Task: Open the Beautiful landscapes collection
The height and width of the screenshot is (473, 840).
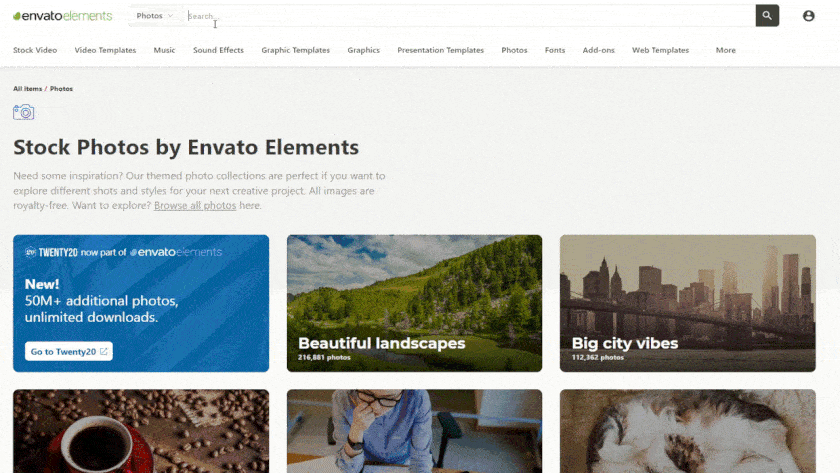Action: coord(414,303)
